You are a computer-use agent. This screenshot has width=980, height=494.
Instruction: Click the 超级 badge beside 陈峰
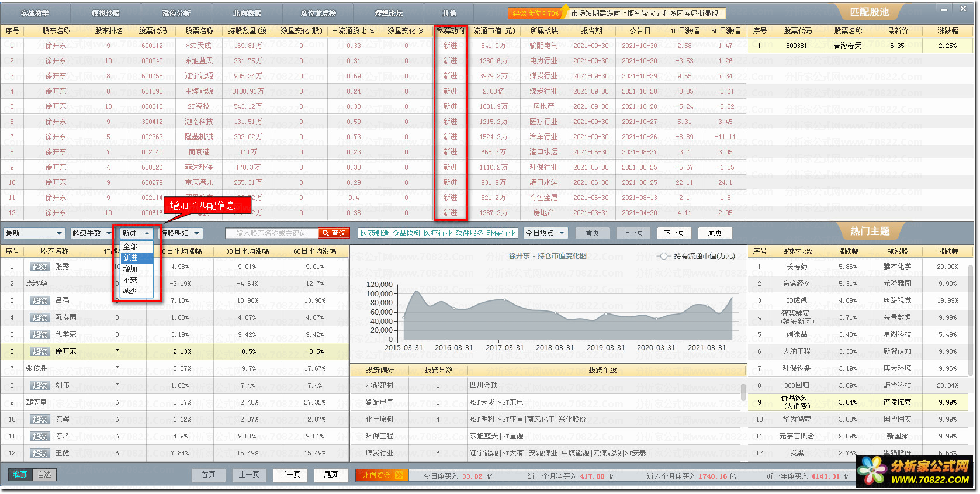(40, 436)
